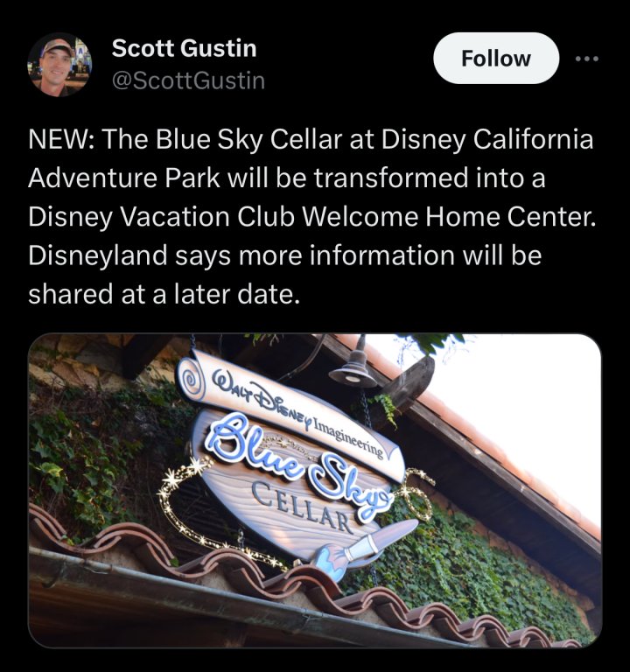Click the tweet text starting with NEW:

[312, 216]
